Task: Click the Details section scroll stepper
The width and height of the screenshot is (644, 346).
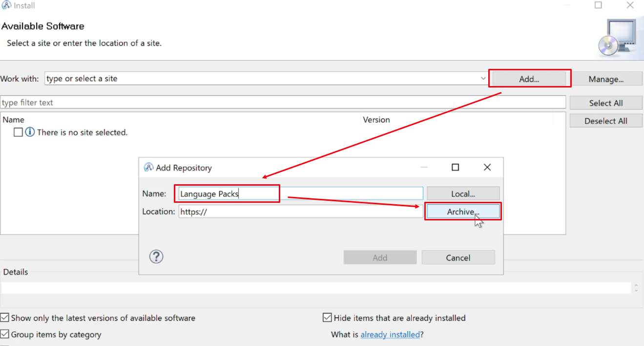Action: pos(636,287)
